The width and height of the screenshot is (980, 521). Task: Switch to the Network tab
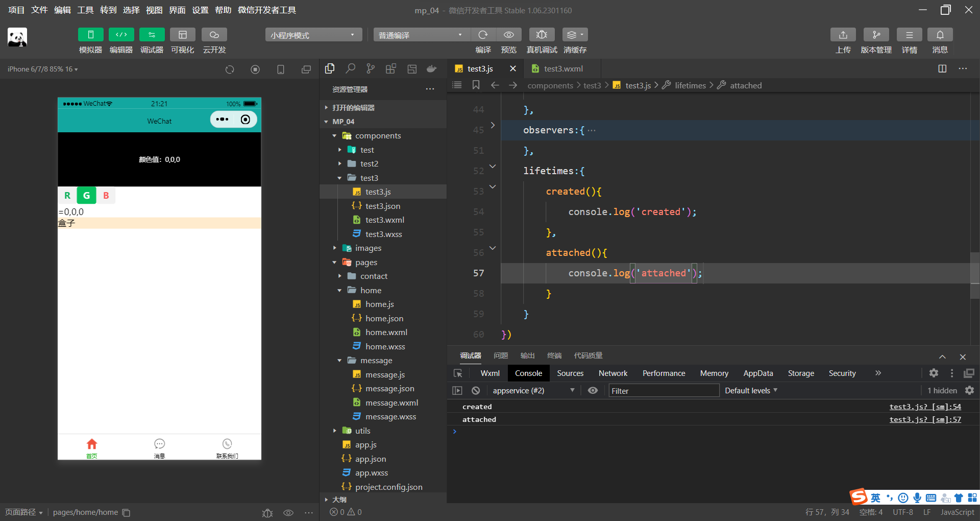(612, 373)
